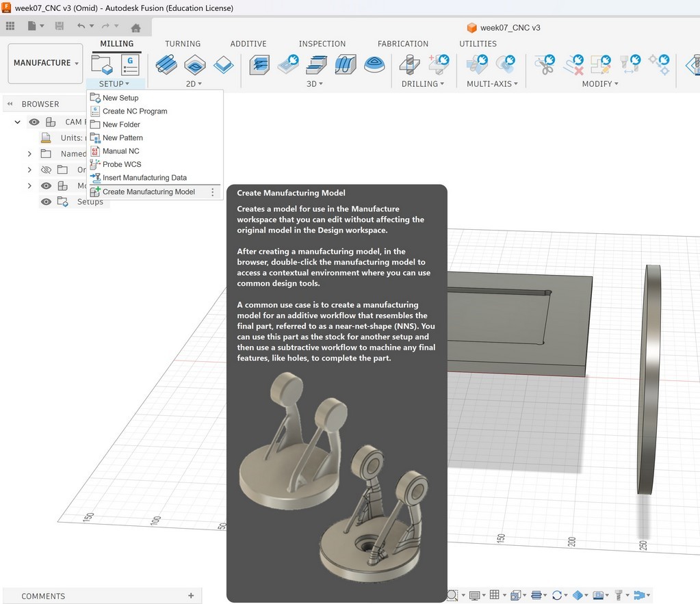
Task: Expand the Named views browser node
Action: tap(29, 153)
